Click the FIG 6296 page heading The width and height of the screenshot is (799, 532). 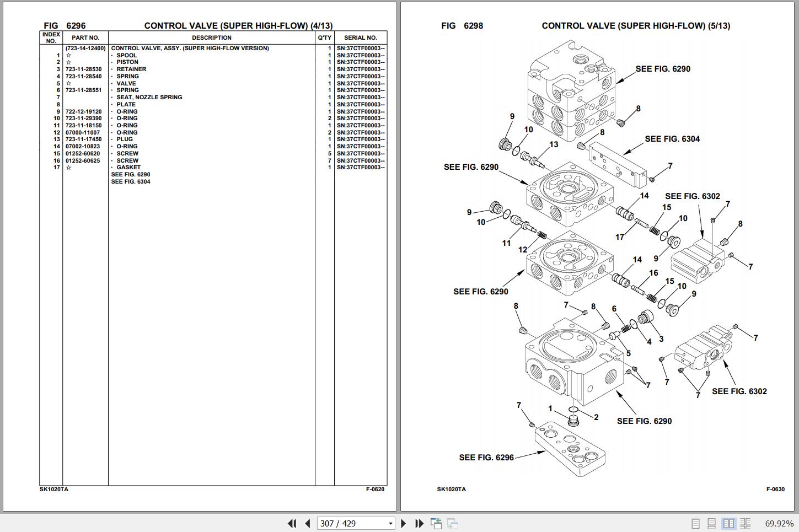pos(65,25)
